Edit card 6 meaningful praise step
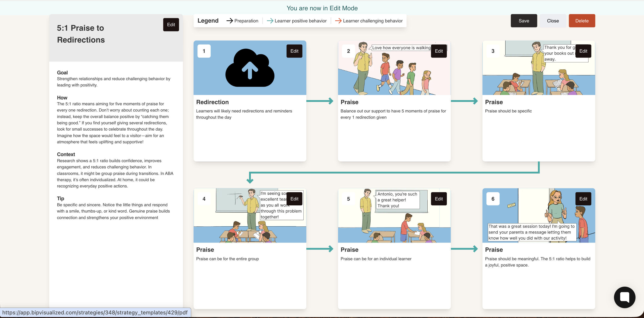Image resolution: width=644 pixels, height=318 pixels. point(583,199)
